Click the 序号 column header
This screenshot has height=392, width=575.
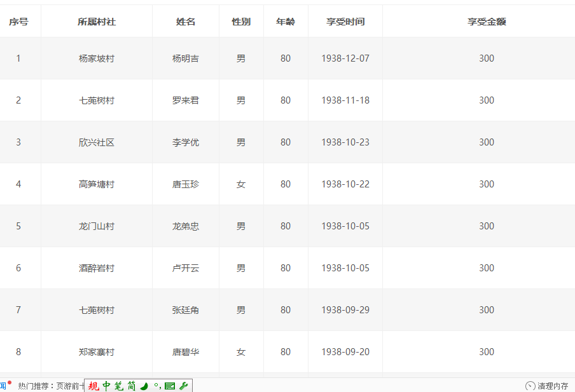click(18, 22)
